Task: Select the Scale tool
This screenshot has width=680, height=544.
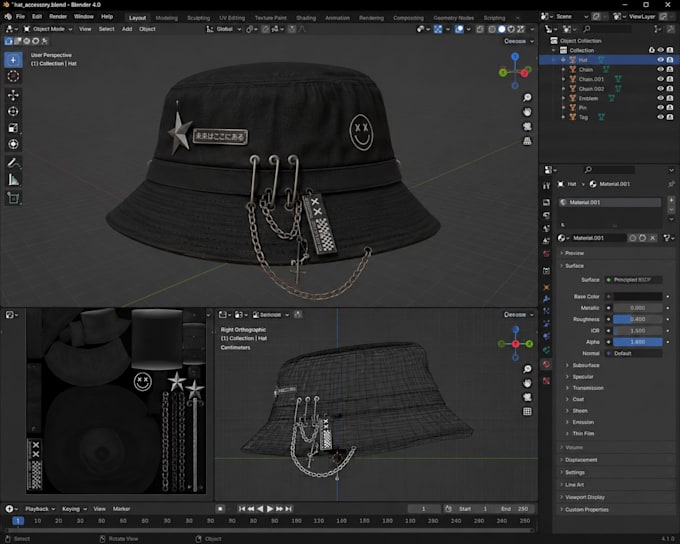Action: point(13,128)
